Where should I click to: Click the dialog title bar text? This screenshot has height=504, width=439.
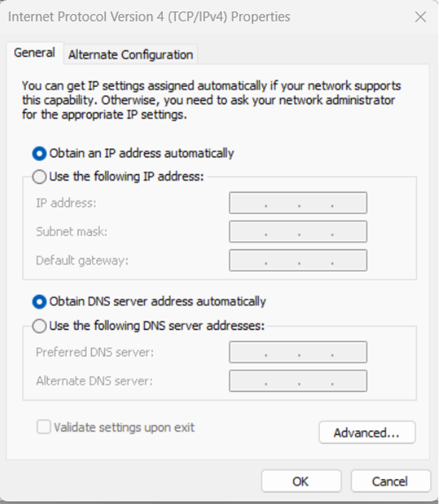point(149,17)
